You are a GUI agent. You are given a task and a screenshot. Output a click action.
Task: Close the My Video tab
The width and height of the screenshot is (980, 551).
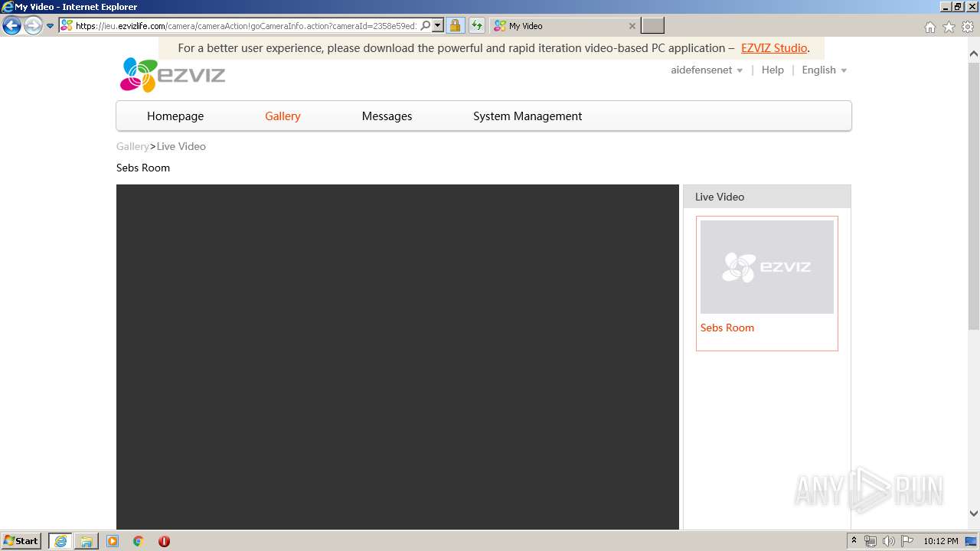[x=632, y=26]
